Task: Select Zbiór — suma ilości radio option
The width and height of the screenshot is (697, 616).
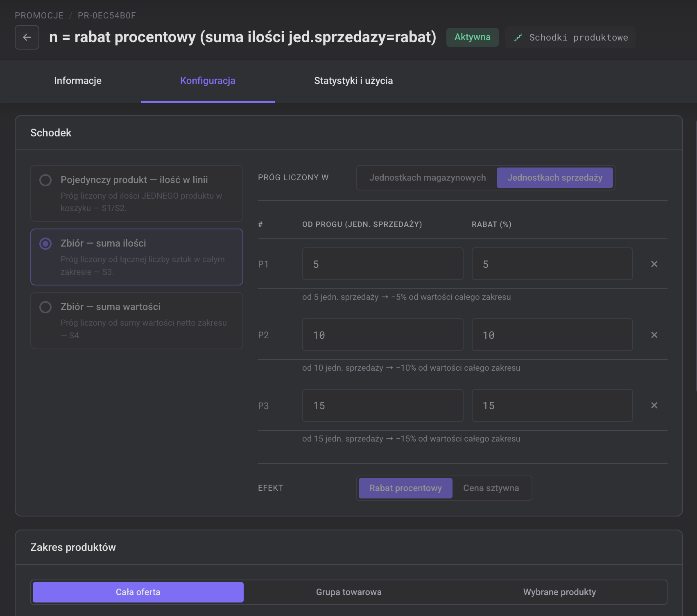Action: point(45,244)
